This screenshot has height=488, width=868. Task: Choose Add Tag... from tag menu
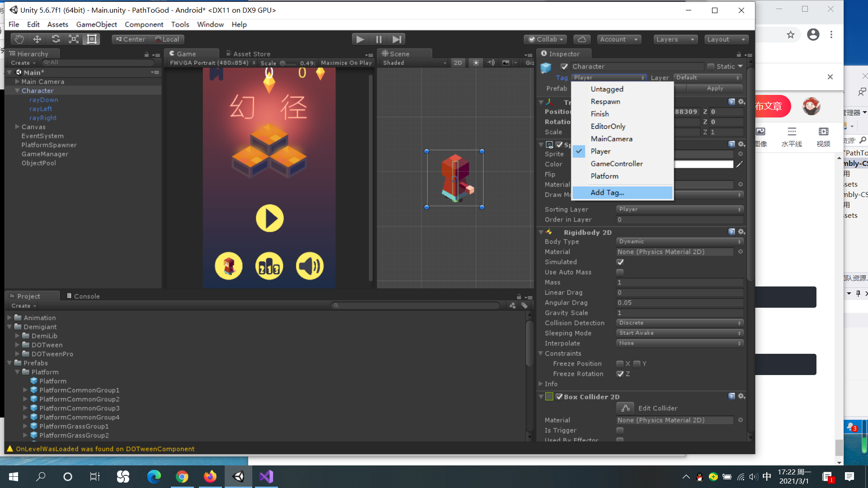coord(607,192)
